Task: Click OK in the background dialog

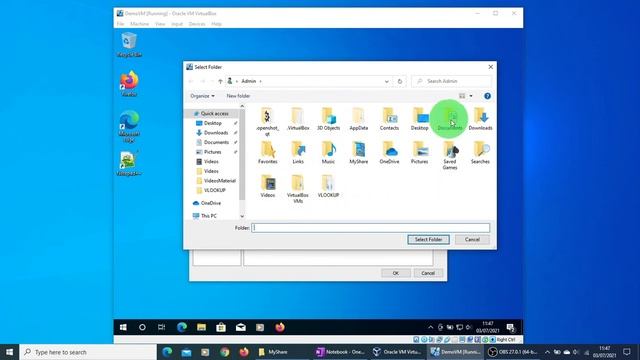Action: pyautogui.click(x=396, y=273)
